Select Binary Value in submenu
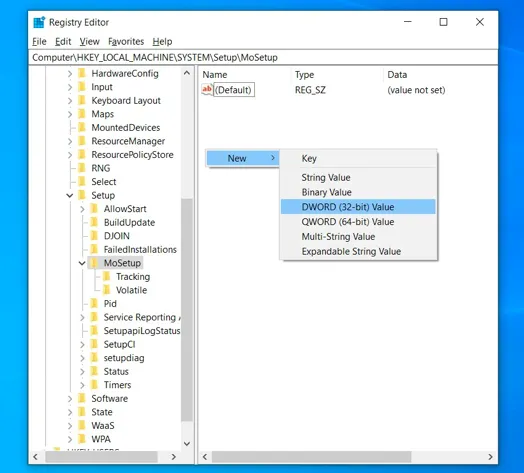Viewport: 524px width, 473px height. point(358,192)
